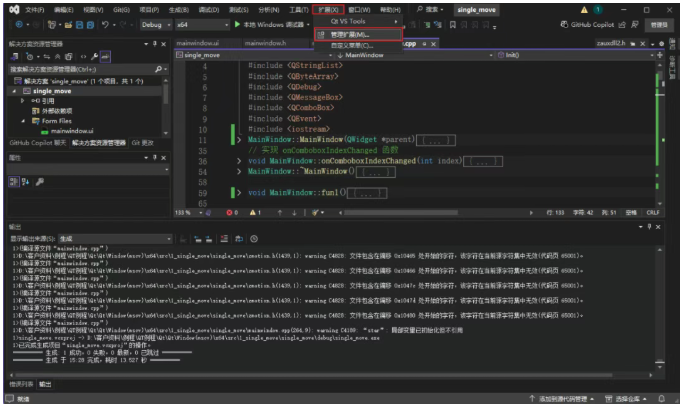Click the editor horizontal scrollbar
This screenshot has width=684, height=408.
tap(401, 213)
